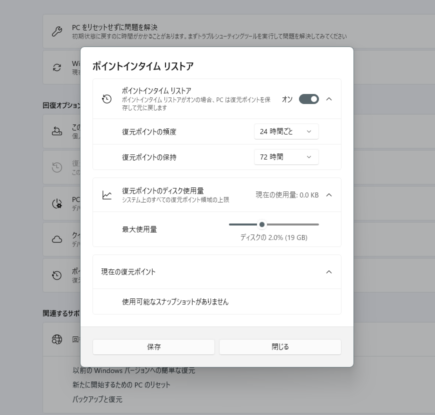This screenshot has height=415, width=435.
Task: Click the startup power gear icon in background
Action: coord(57,203)
